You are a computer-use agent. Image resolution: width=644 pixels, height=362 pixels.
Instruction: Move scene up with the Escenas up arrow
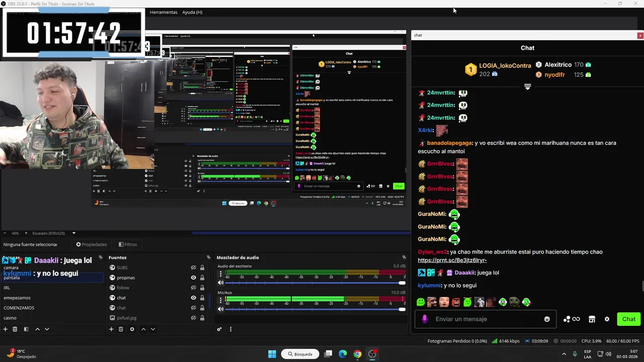click(x=37, y=329)
